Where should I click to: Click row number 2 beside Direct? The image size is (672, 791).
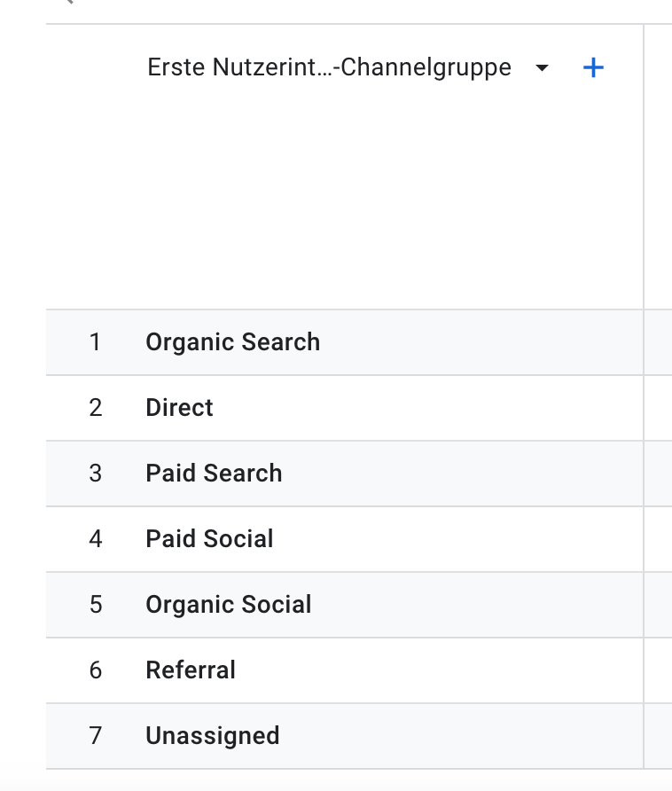(x=96, y=408)
